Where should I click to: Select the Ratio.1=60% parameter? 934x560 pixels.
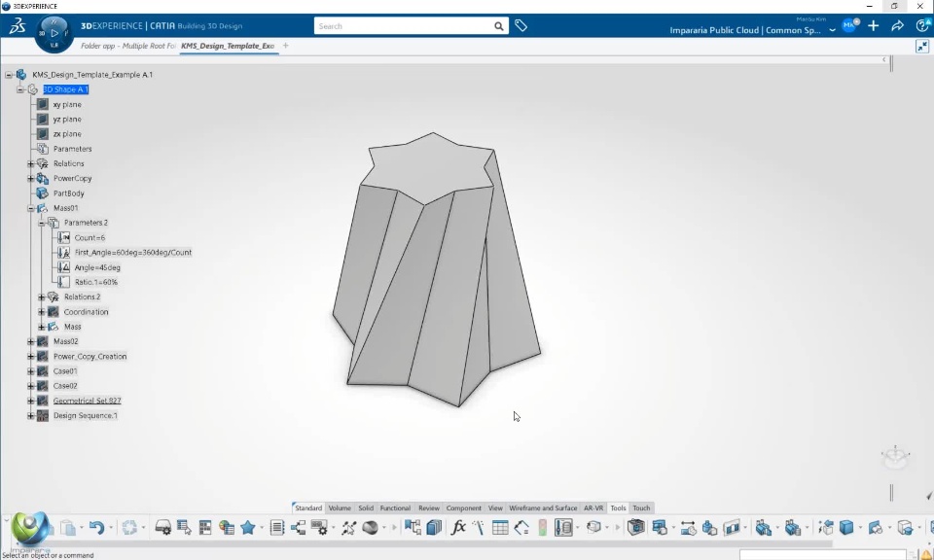96,282
